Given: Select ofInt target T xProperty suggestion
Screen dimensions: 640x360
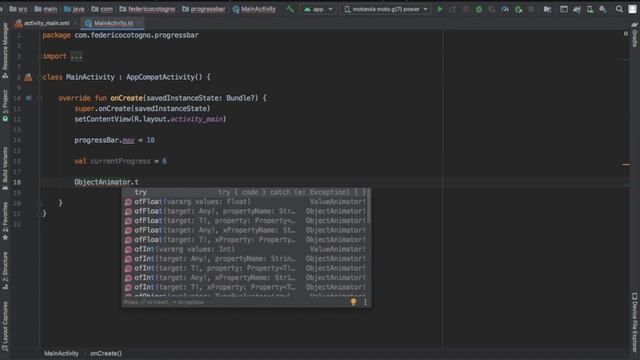Looking at the screenshot, I should click(245, 287).
